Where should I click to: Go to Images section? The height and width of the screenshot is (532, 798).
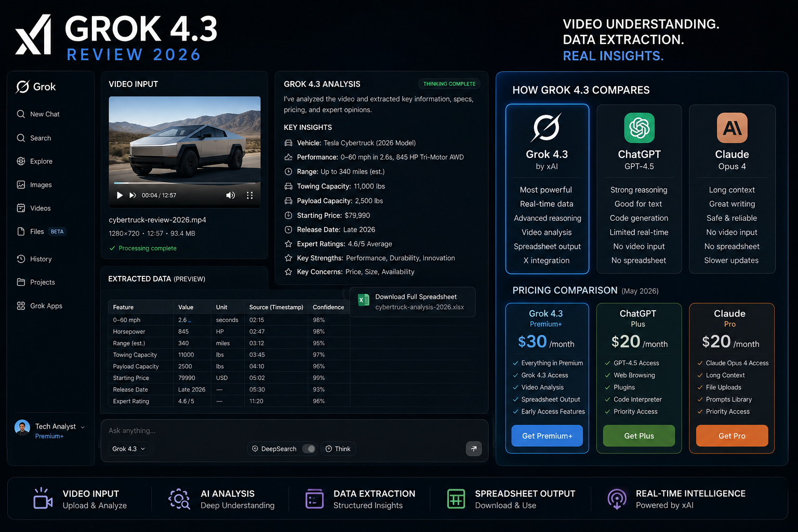[x=34, y=185]
